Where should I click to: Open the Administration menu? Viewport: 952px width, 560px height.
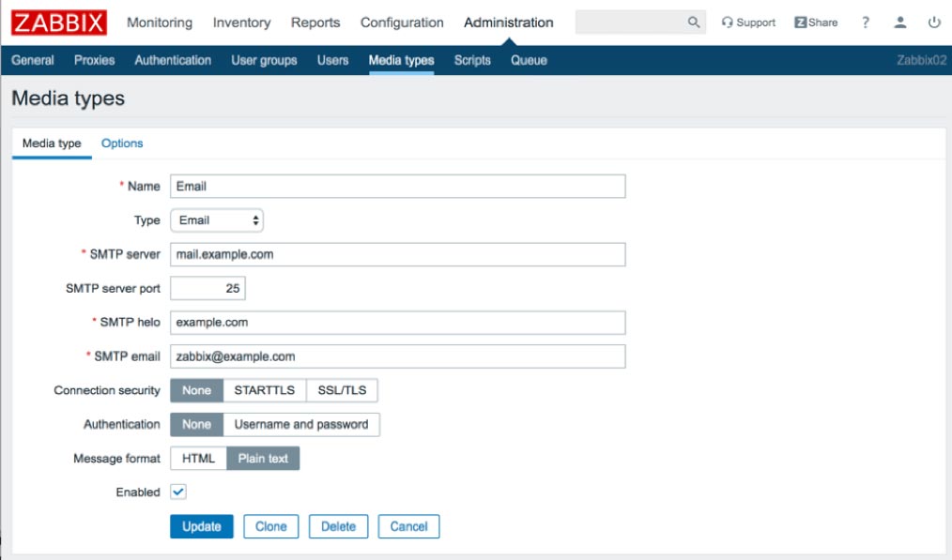point(509,23)
